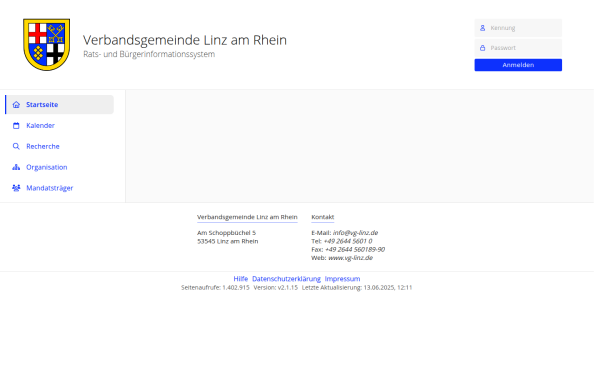Click the Linz am Rhein coat of arms logo

pyautogui.click(x=47, y=45)
